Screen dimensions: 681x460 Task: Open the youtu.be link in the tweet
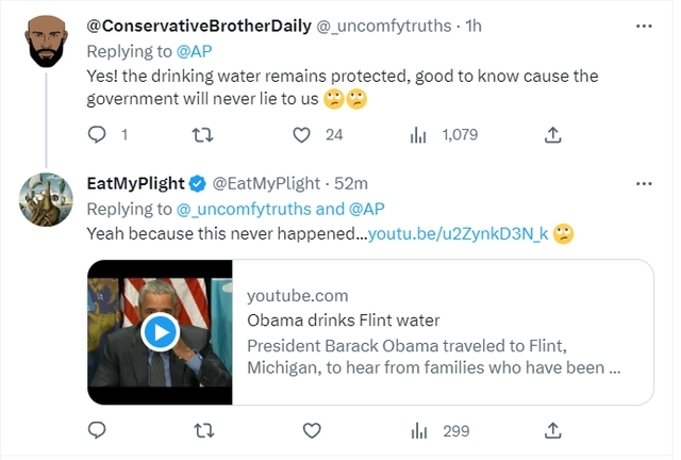[x=459, y=234]
